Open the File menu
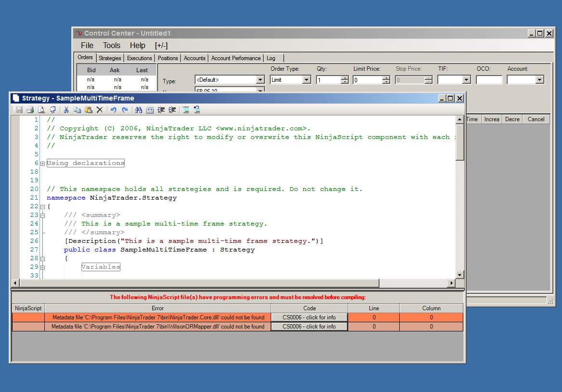Image resolution: width=562 pixels, height=392 pixels. tap(87, 46)
